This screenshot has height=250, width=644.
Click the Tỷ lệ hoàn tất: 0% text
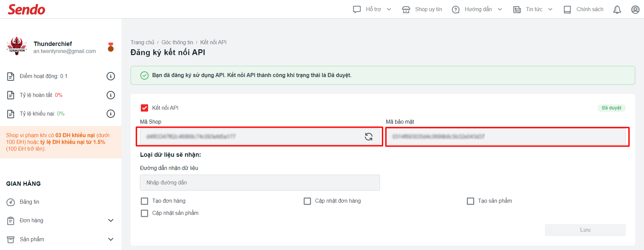[41, 95]
